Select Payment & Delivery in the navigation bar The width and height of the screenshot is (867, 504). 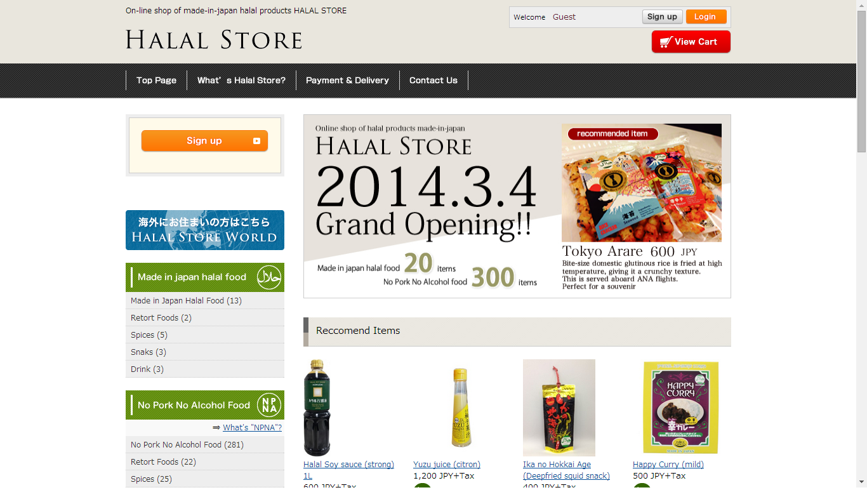[347, 80]
